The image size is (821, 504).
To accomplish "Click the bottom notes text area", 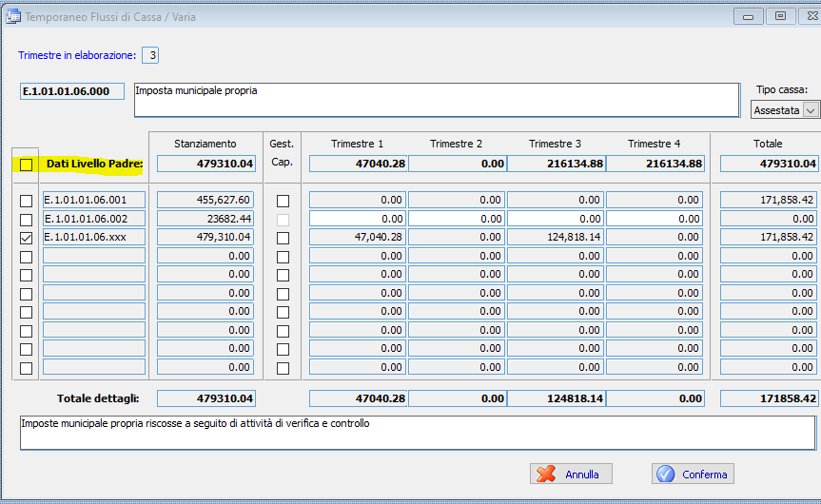I will 417,432.
